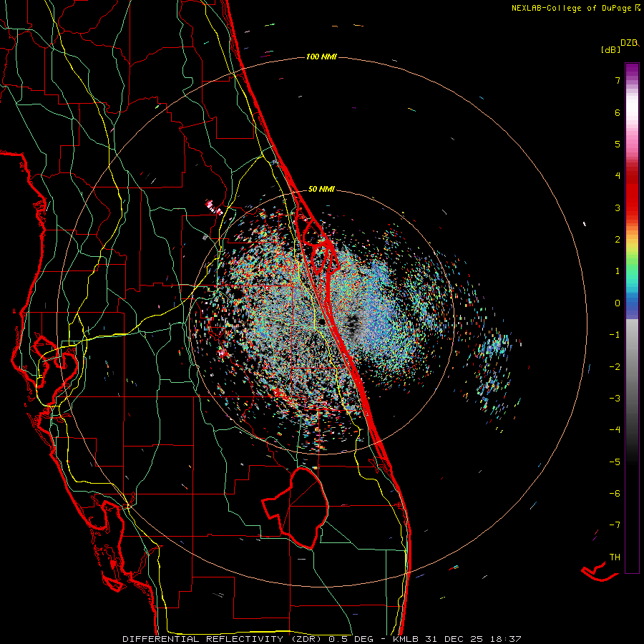Click the 100 NMI range ring label
The width and height of the screenshot is (644, 644).
coord(321,57)
